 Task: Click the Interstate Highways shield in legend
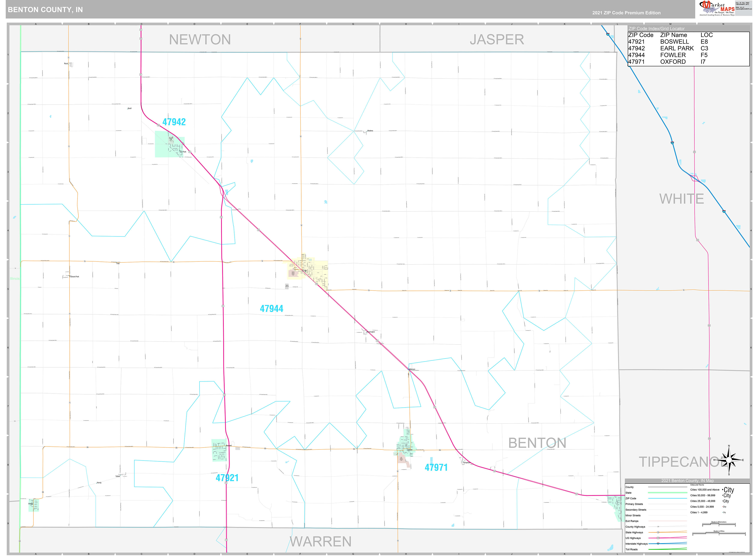coord(658,544)
